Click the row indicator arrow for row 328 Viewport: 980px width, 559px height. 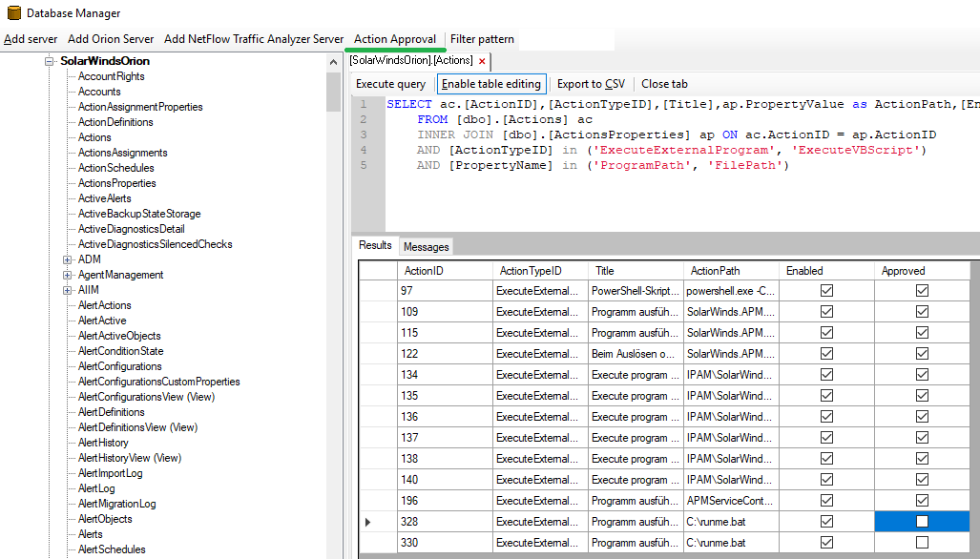368,522
